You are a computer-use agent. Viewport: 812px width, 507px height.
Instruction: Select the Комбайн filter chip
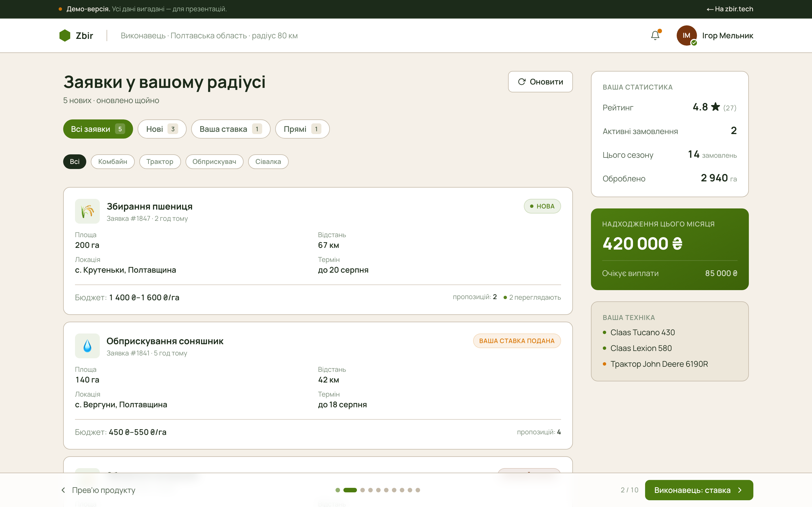tap(113, 162)
